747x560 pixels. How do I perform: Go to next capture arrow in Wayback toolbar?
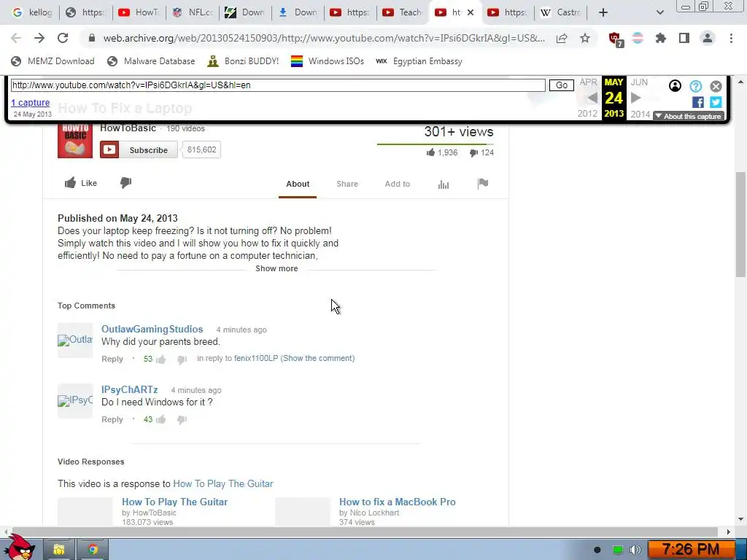coord(636,98)
